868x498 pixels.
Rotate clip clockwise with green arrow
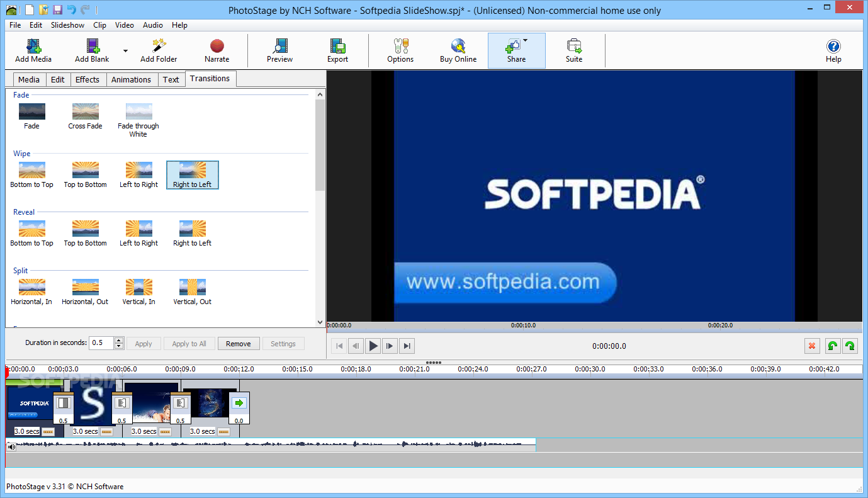point(850,346)
